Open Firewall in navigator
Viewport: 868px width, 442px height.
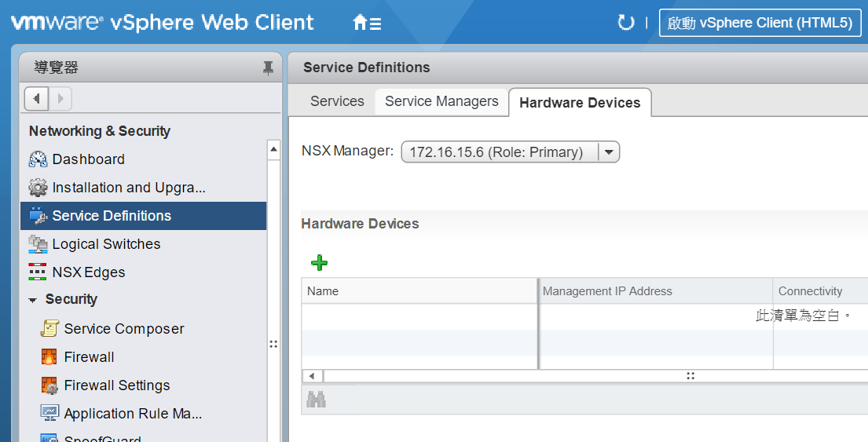pyautogui.click(x=89, y=356)
